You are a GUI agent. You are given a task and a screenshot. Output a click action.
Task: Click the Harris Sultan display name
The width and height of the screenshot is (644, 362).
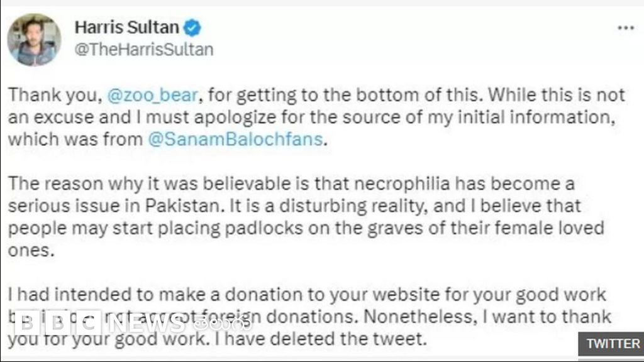pyautogui.click(x=127, y=28)
